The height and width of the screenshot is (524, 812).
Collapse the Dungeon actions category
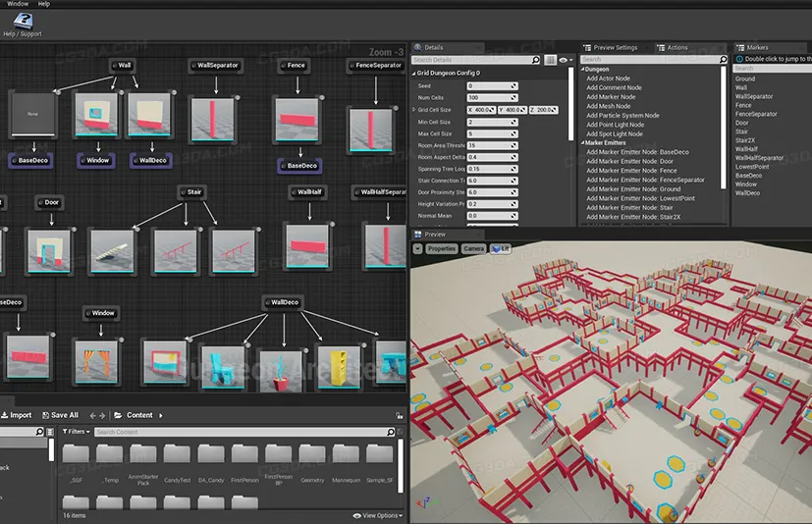582,69
